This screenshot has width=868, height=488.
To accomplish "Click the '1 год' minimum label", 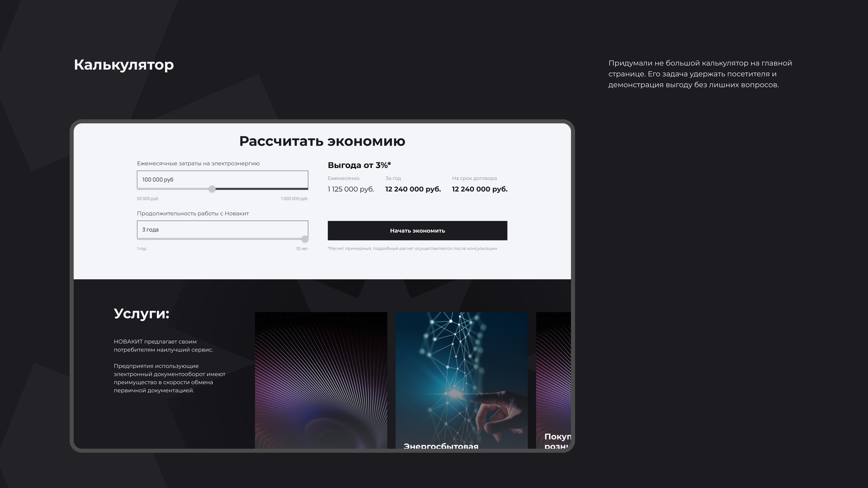I will click(x=142, y=249).
